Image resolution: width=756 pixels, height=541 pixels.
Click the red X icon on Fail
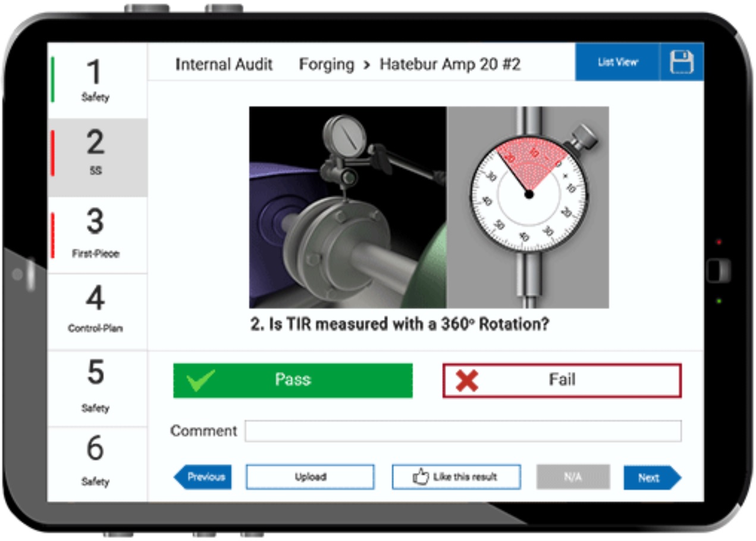467,381
